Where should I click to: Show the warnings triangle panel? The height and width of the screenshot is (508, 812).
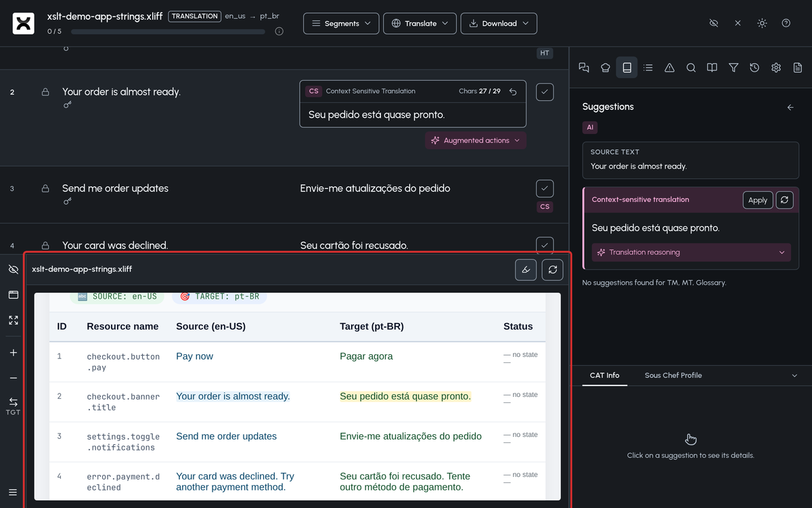pos(669,68)
